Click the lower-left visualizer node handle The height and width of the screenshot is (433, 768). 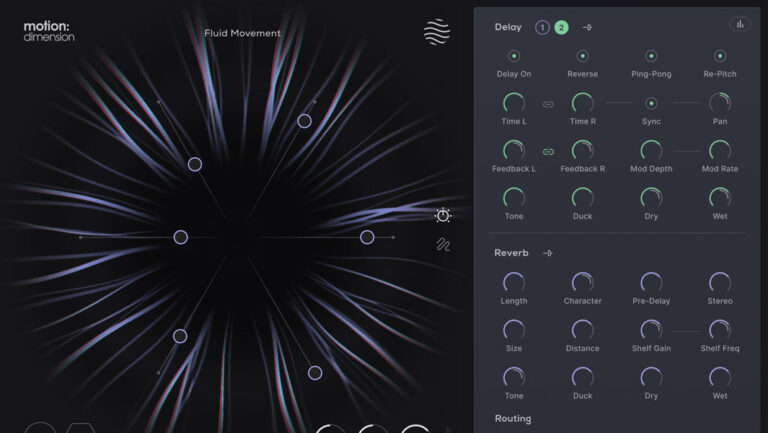180,336
